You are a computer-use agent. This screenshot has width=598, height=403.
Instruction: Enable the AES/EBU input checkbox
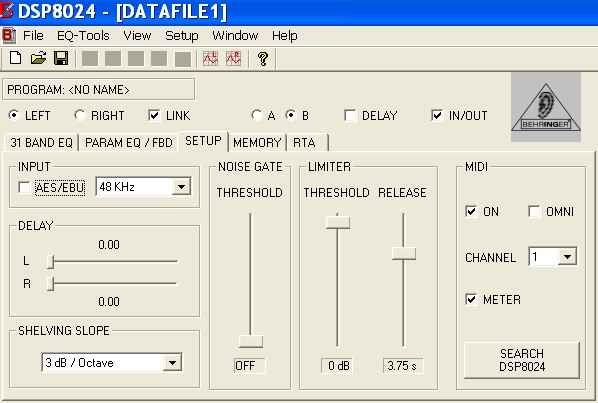[24, 187]
